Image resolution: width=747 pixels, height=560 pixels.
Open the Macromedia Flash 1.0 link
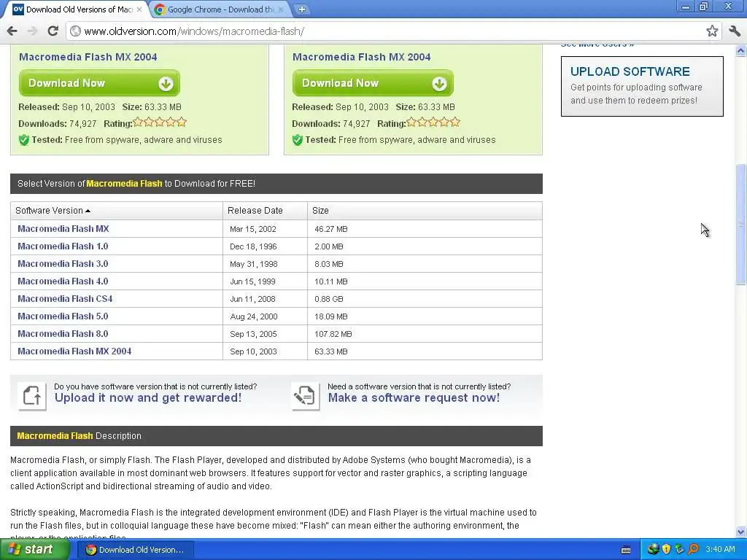click(63, 246)
